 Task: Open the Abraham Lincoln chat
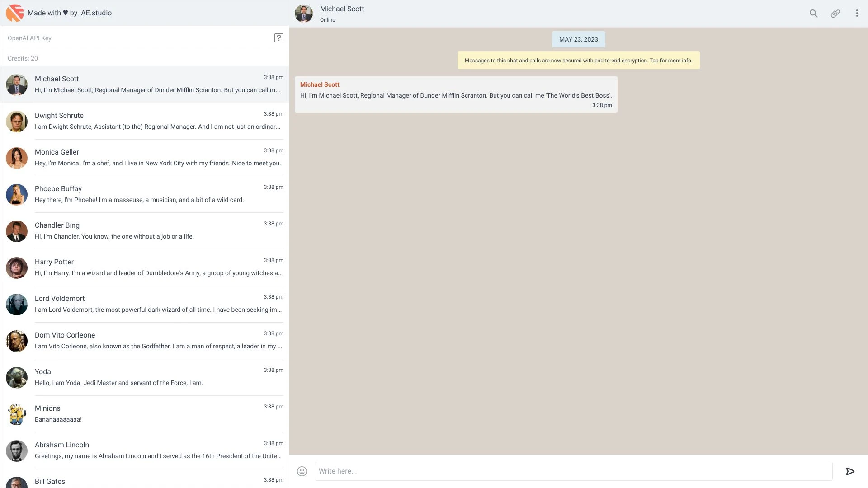pos(145,450)
